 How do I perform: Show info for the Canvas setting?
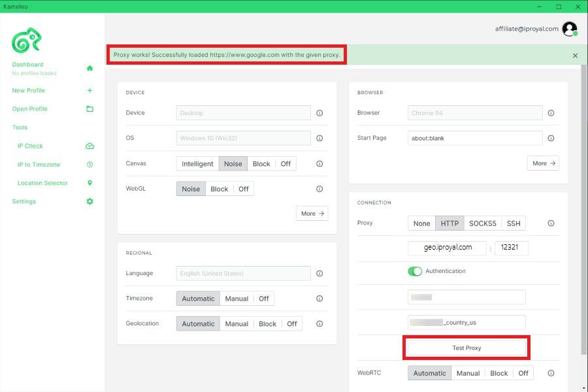tap(319, 163)
